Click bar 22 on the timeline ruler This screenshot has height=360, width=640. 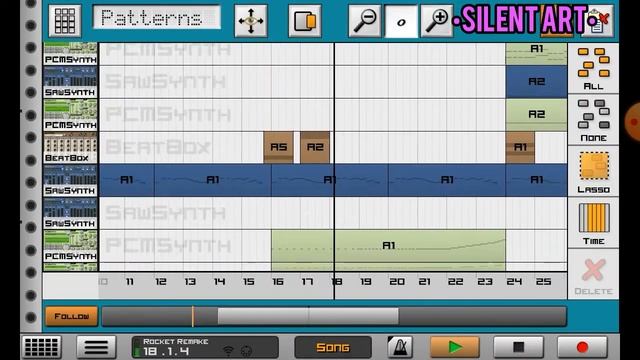(x=455, y=282)
